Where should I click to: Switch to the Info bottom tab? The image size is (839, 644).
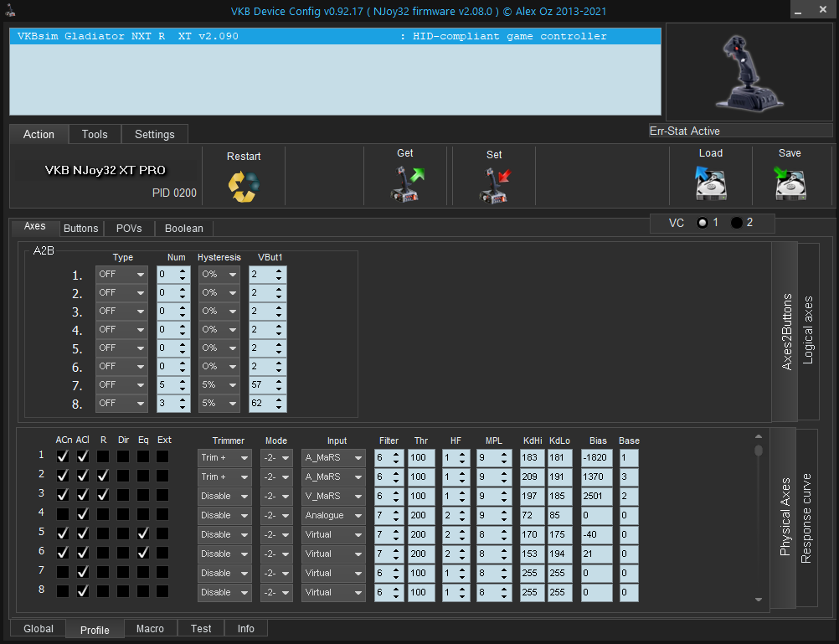coord(246,629)
